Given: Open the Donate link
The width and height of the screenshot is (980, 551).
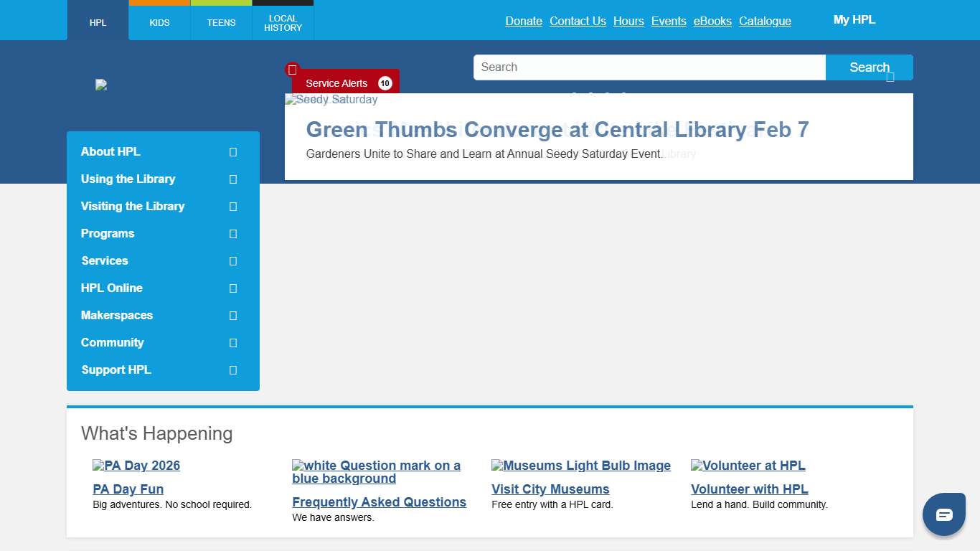Looking at the screenshot, I should 524,21.
